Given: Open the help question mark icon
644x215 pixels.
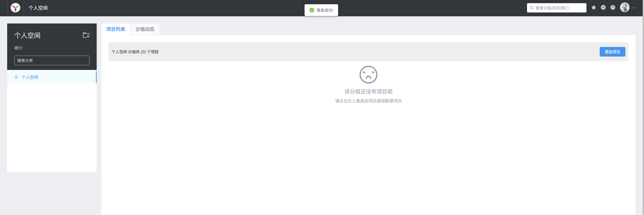Looking at the screenshot, I should pos(613,8).
